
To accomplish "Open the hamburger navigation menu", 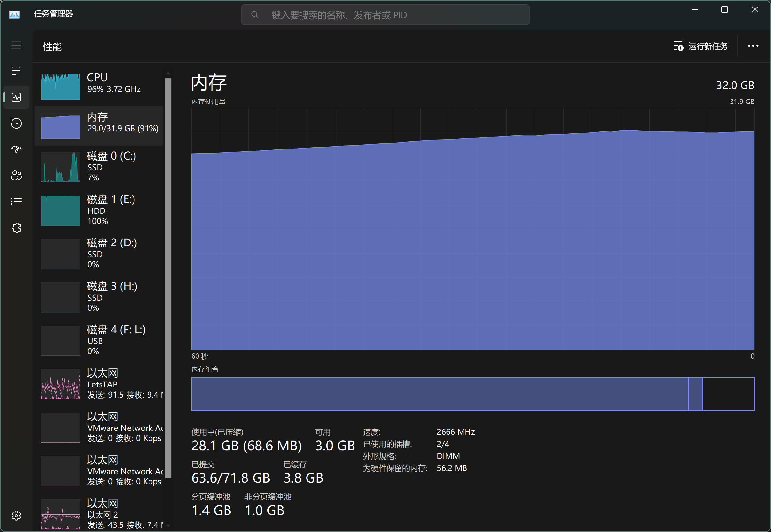I will (16, 45).
